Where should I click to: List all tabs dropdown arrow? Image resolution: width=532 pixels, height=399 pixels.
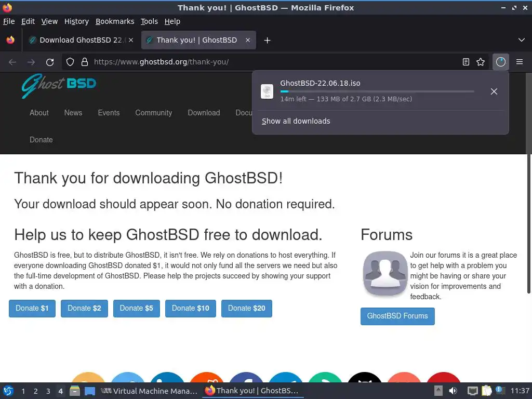[522, 40]
